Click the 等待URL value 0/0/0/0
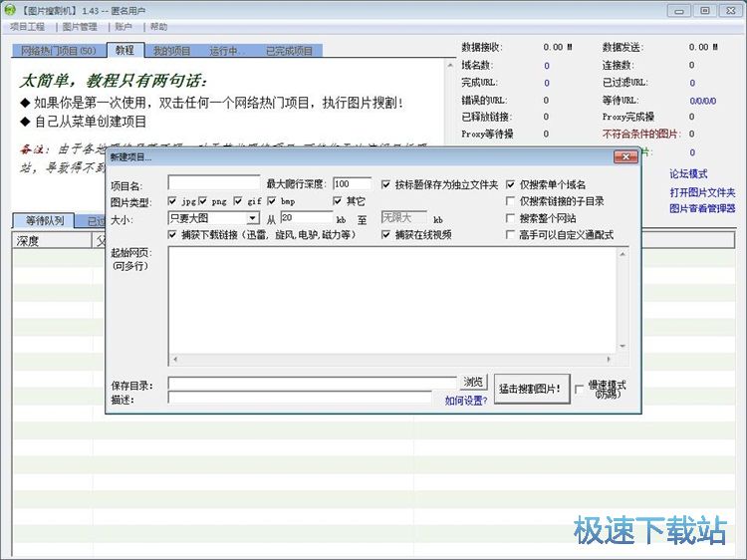Screen dimensions: 747x560 click(x=703, y=101)
